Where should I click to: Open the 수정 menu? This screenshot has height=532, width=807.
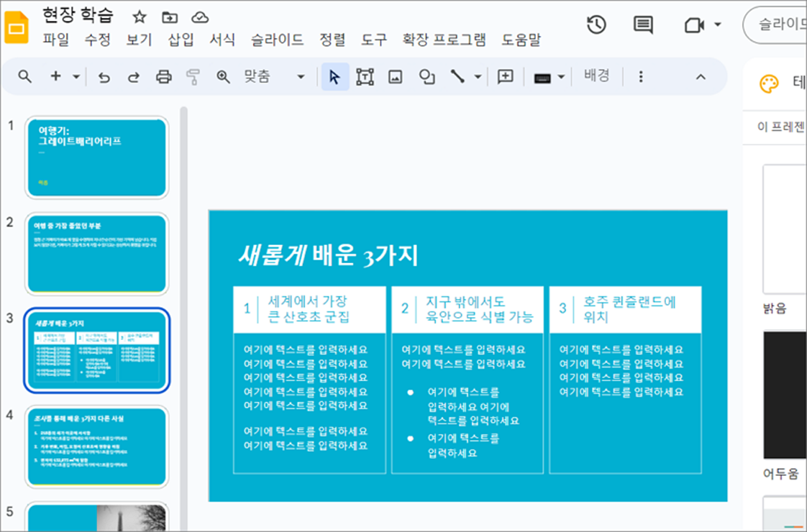[x=97, y=40]
